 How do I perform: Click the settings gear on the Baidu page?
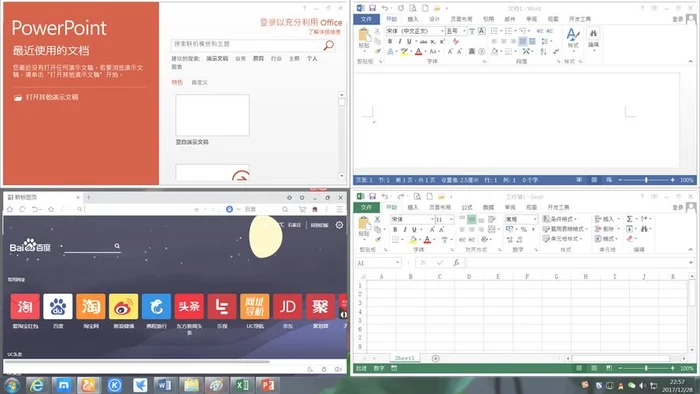339,225
